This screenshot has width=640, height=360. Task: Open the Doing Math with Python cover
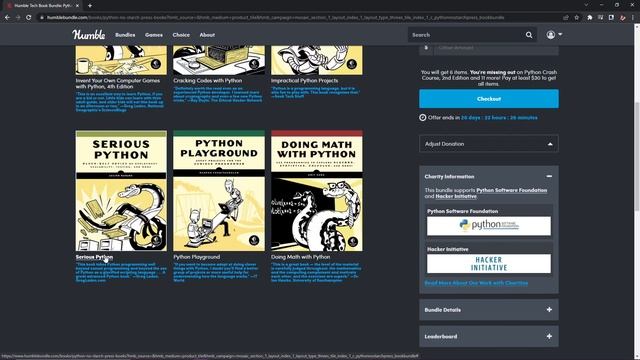[317, 191]
